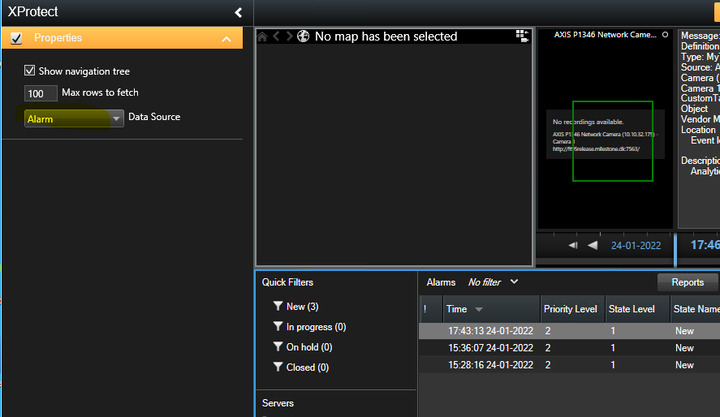Go forward in map navigation
This screenshot has width=720, height=417.
point(290,37)
